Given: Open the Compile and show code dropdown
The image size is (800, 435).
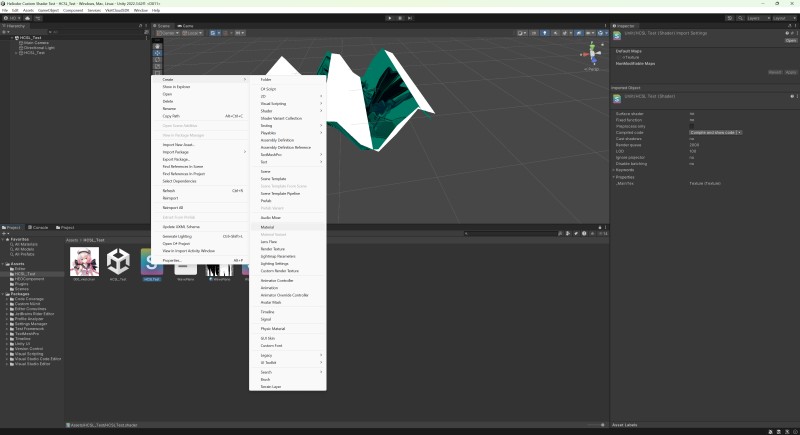Looking at the screenshot, I should click(715, 133).
